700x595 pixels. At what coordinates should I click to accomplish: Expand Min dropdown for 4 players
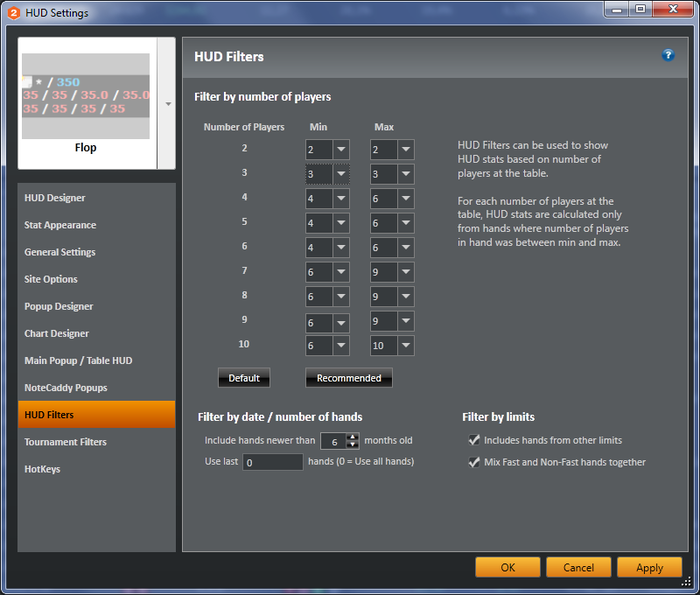click(341, 199)
